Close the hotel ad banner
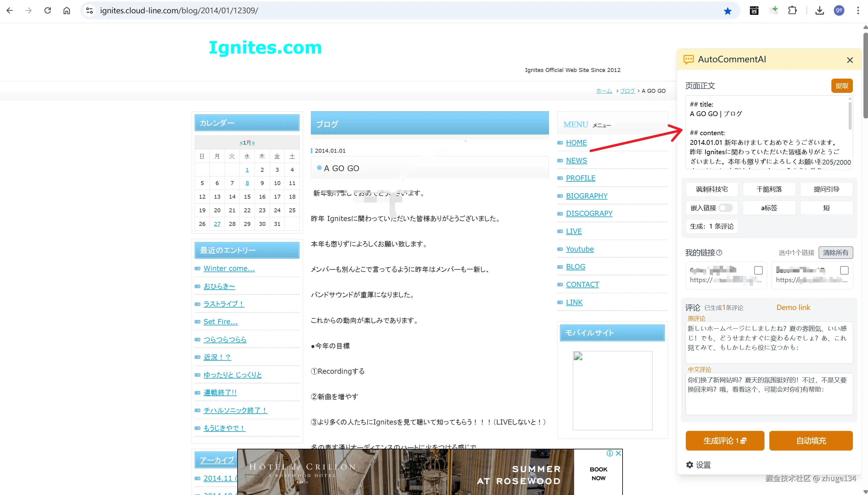Screen dimensions: 868x495 pyautogui.click(x=618, y=453)
